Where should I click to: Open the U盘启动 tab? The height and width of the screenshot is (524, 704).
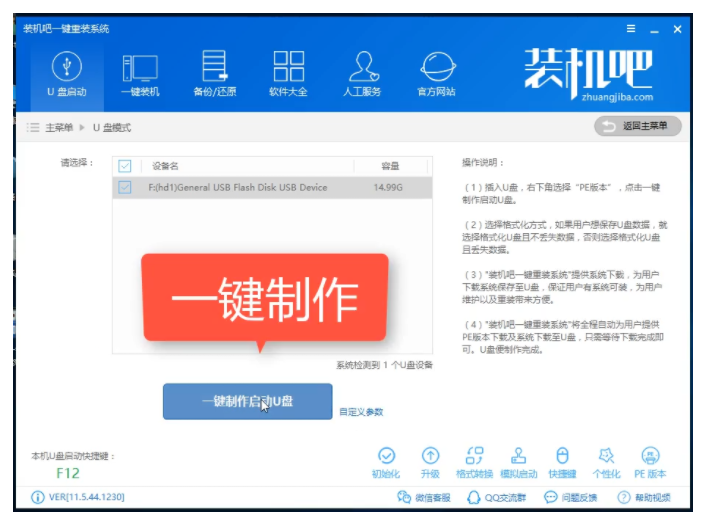66,75
